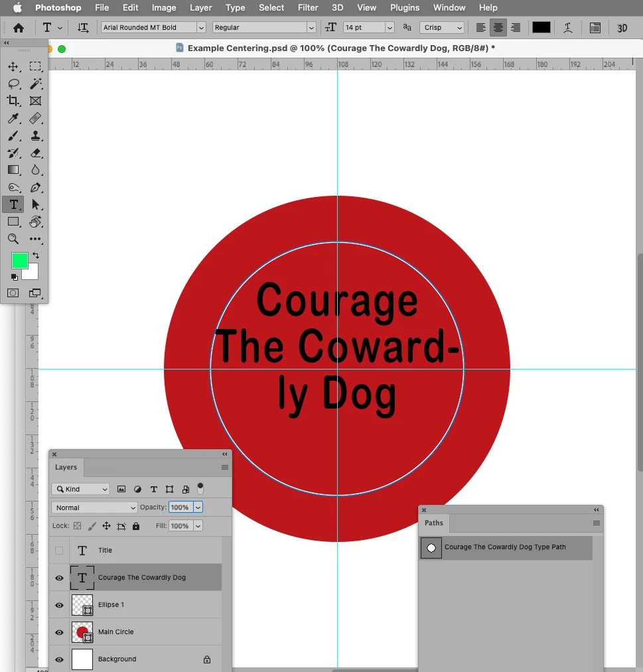Update 3D text from options bar
The image size is (643, 672).
click(x=622, y=28)
